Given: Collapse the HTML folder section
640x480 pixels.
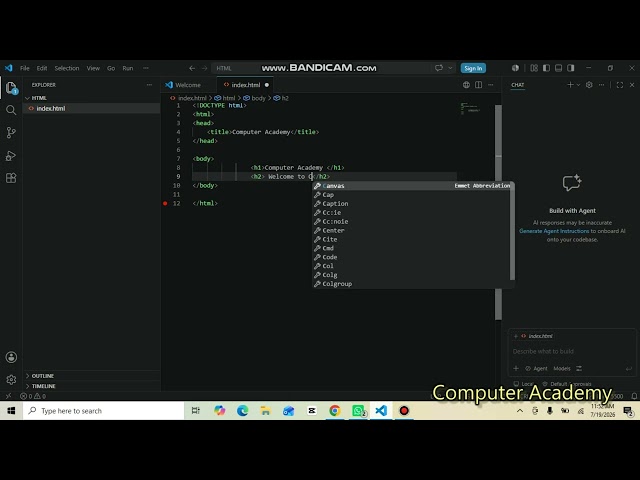Looking at the screenshot, I should (92, 98).
